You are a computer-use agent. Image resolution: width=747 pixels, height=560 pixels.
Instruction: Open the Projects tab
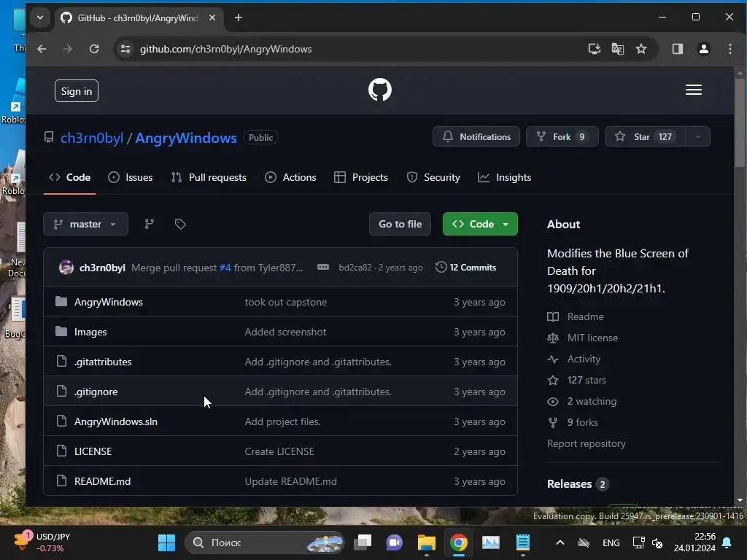point(361,177)
